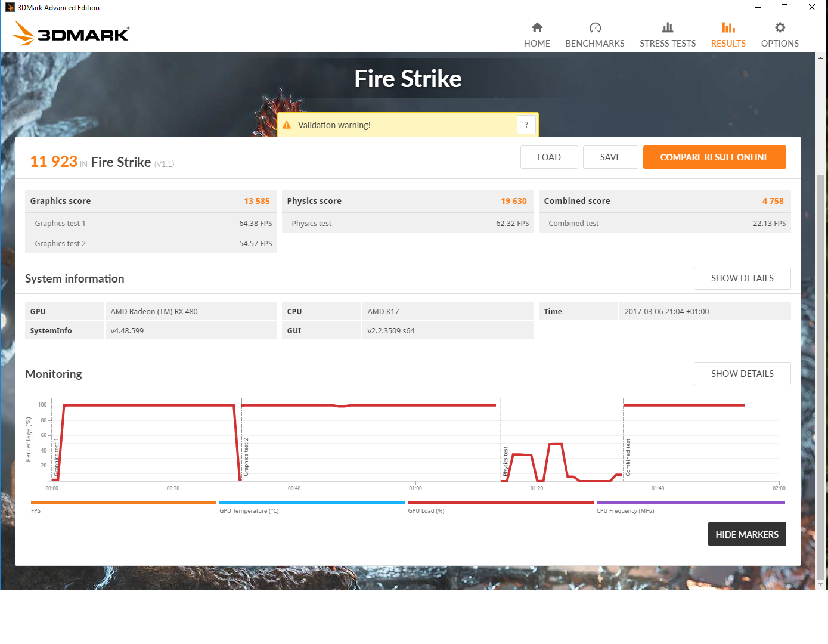This screenshot has width=828, height=644.
Task: Click the HIDE MARKERS button
Action: (747, 534)
